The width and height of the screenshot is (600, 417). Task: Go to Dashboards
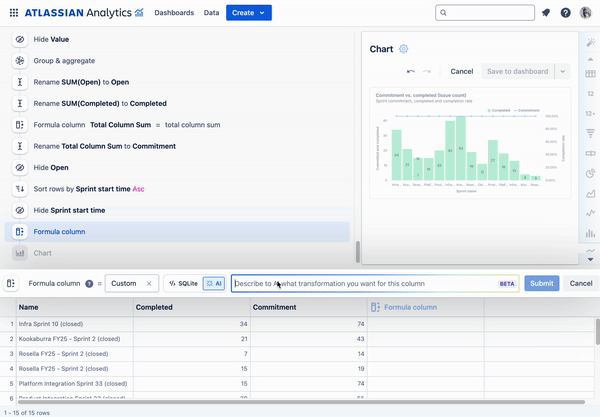(174, 13)
